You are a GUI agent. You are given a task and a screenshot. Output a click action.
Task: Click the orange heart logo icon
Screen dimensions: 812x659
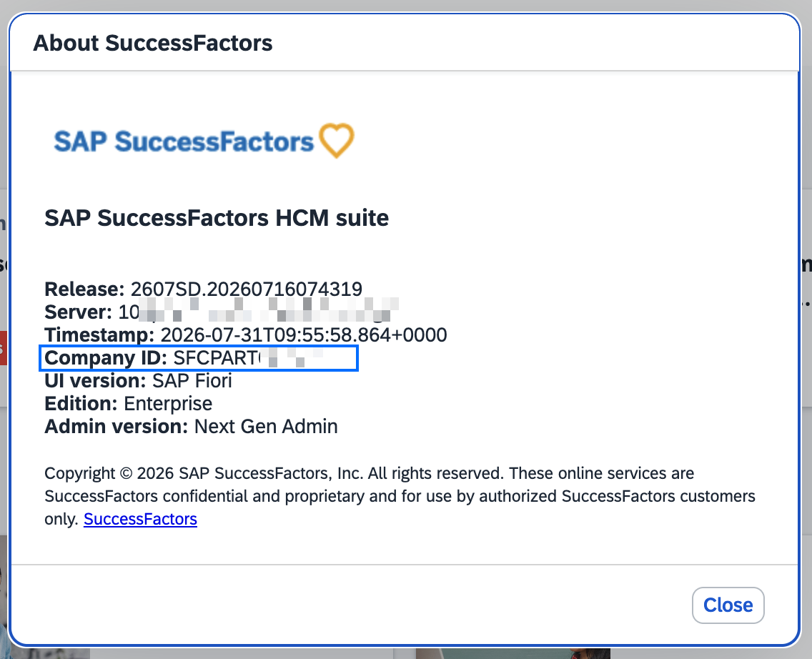pos(337,140)
